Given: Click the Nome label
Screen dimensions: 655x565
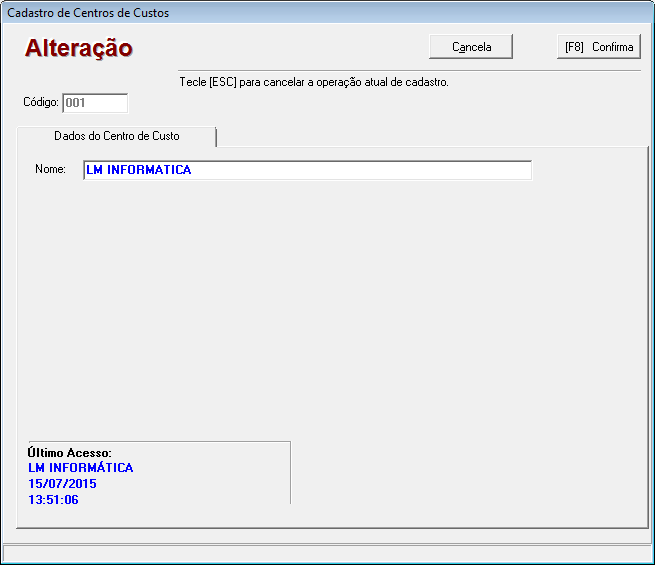Looking at the screenshot, I should 50,170.
